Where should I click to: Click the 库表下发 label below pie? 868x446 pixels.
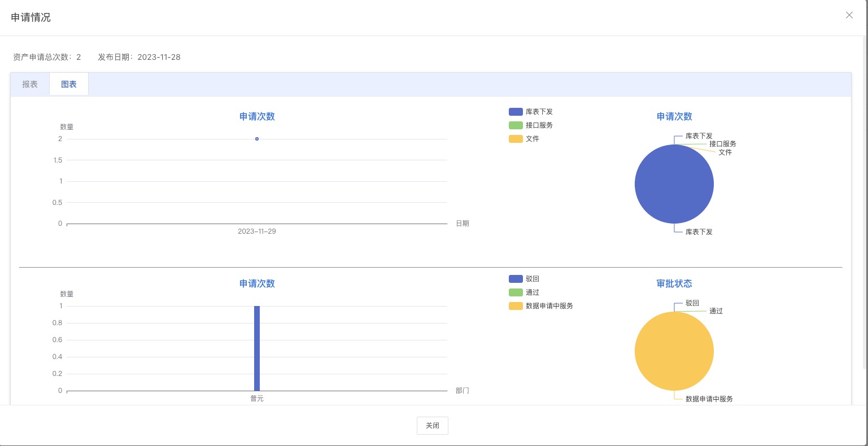699,232
